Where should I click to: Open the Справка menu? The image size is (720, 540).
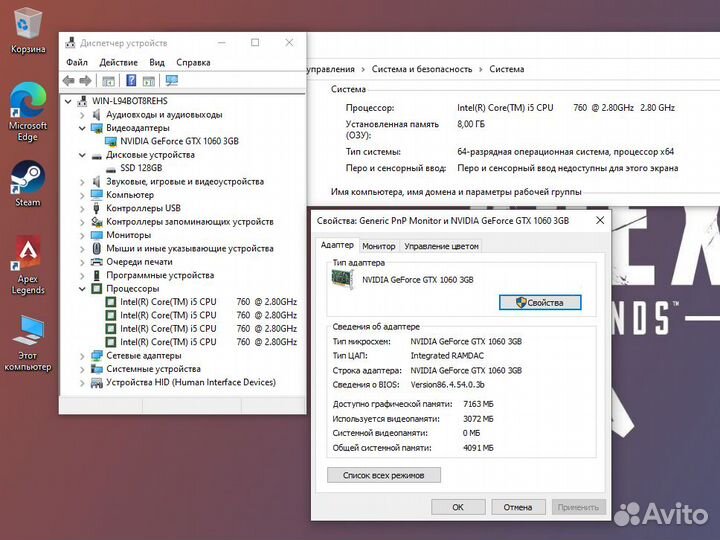(193, 62)
